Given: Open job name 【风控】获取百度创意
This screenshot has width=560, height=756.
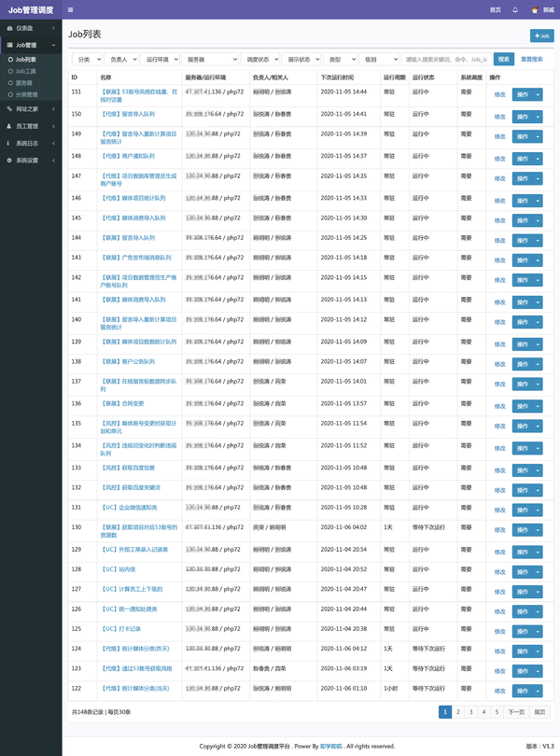Looking at the screenshot, I should (x=128, y=468).
